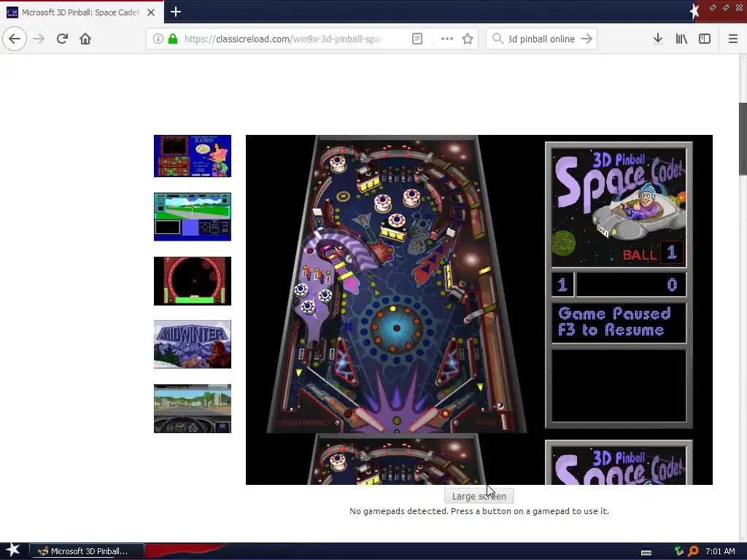Bookmark this page with the star icon
Viewport: 747px width, 560px height.
[468, 39]
